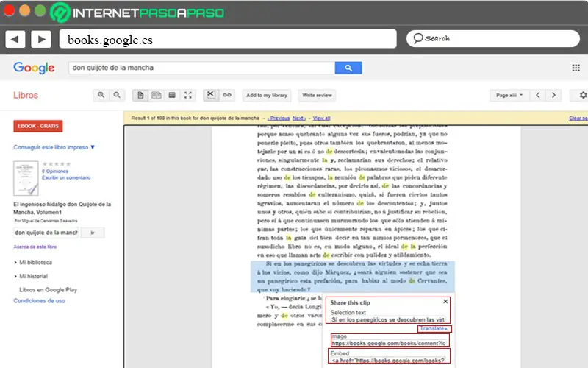Click the search-in-book text field
Image resolution: width=588 pixels, height=368 pixels.
pyautogui.click(x=46, y=233)
